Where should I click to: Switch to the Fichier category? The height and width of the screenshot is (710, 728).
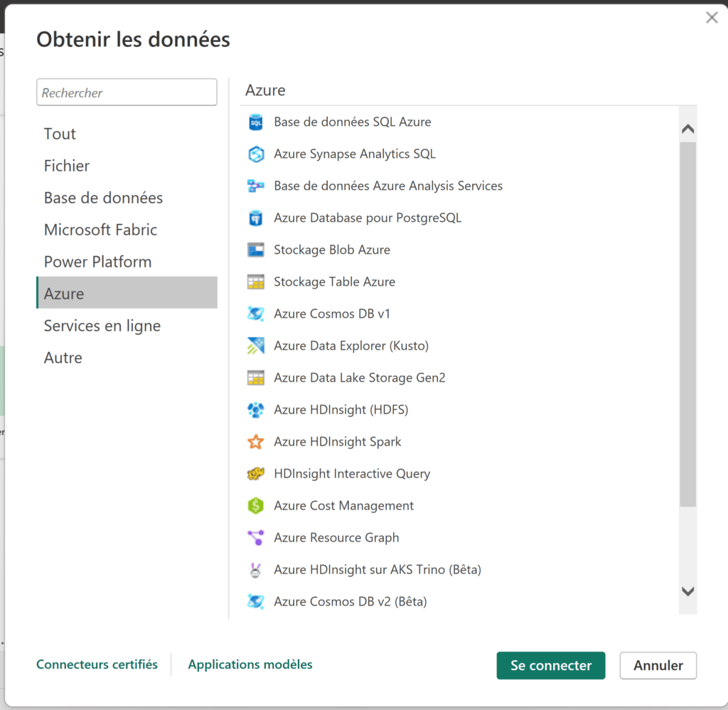[x=66, y=166]
